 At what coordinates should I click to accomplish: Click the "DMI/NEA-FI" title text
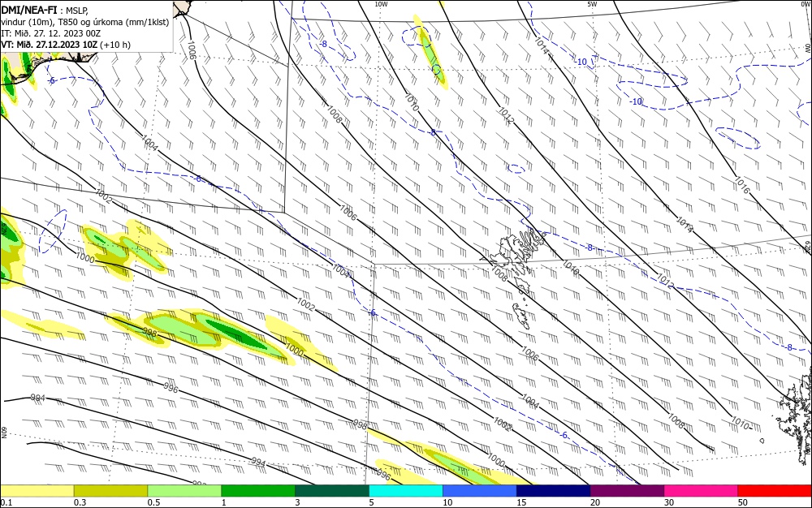pyautogui.click(x=29, y=9)
